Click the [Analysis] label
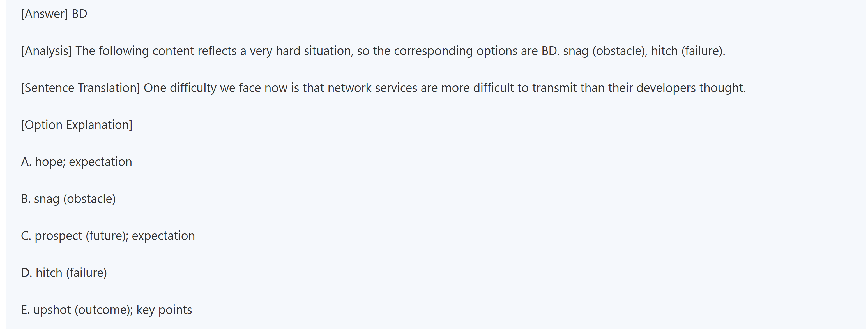The height and width of the screenshot is (329, 868). click(x=46, y=51)
